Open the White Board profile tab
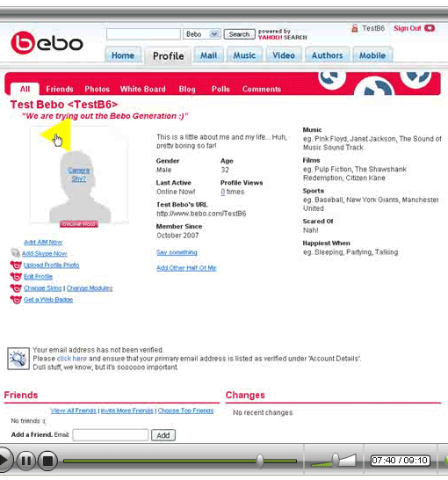Screen dimensions: 448x480 point(143,89)
